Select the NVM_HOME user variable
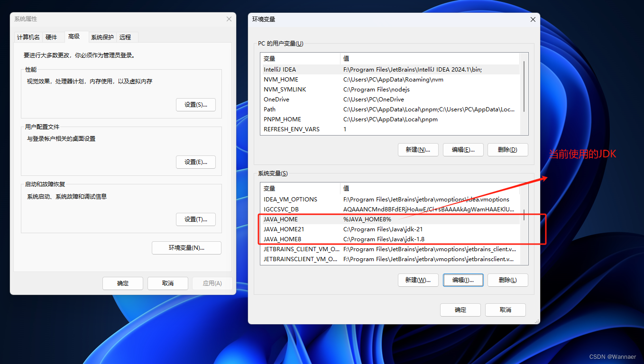Screen dimensions: 644x364 coord(390,80)
